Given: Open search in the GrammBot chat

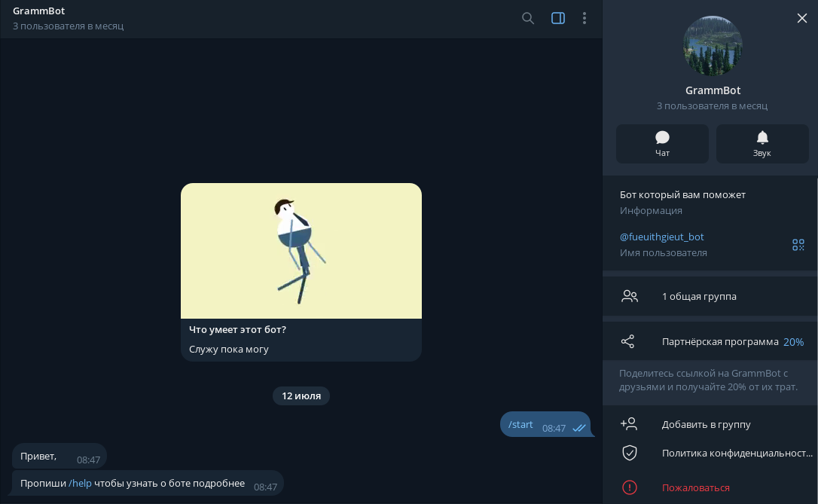Looking at the screenshot, I should click(527, 18).
